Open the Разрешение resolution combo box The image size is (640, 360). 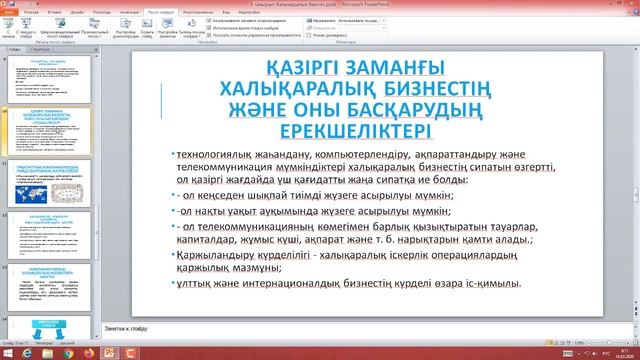tap(362, 20)
